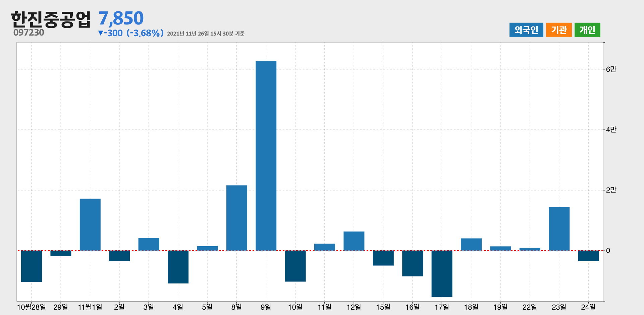Click the bar for 11월1일
The width and height of the screenshot is (644, 315).
click(90, 224)
